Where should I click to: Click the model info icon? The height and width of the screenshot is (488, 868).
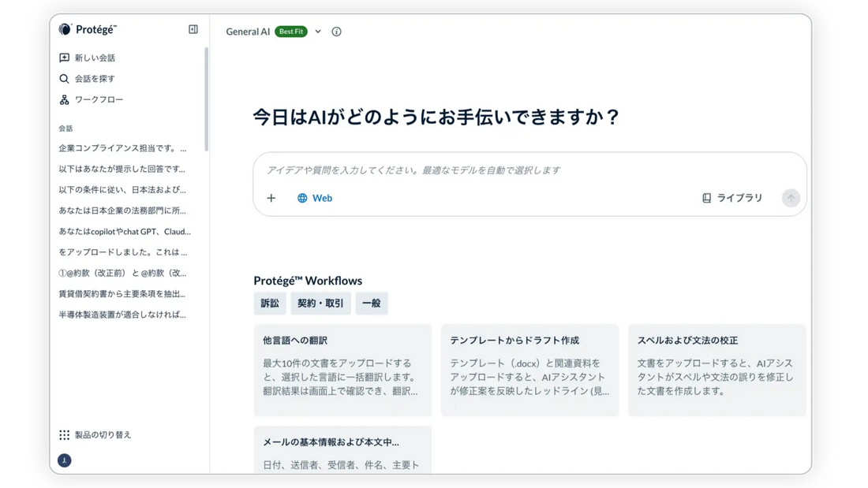coord(337,32)
